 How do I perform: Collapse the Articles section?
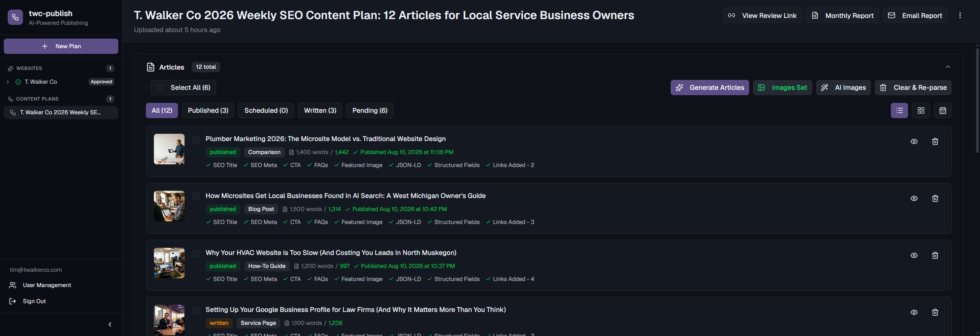[948, 67]
